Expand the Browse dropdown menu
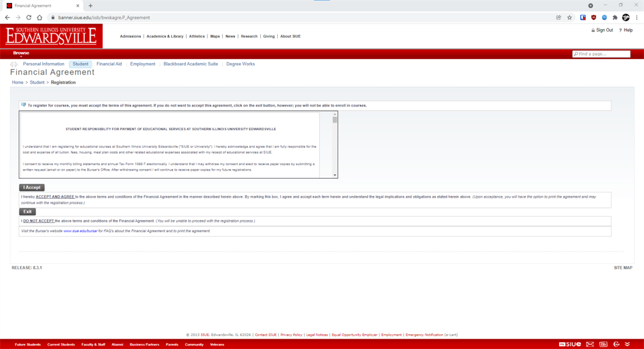644x349 pixels. click(x=21, y=54)
